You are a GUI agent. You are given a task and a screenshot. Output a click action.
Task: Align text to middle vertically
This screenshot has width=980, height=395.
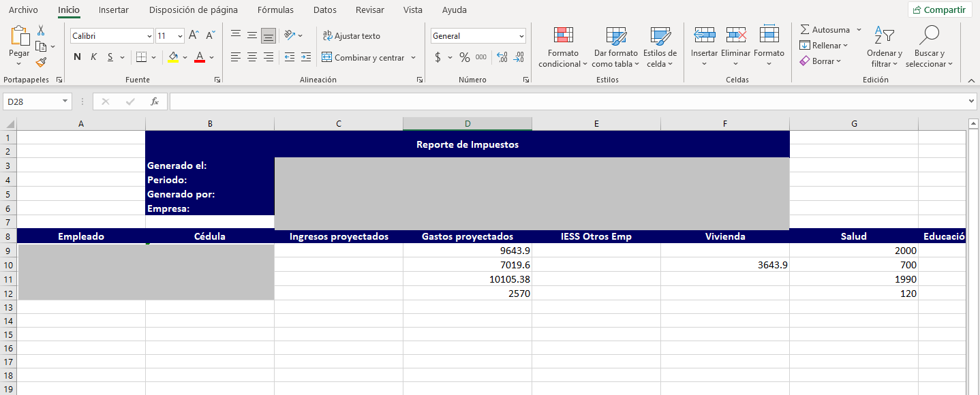pyautogui.click(x=252, y=35)
